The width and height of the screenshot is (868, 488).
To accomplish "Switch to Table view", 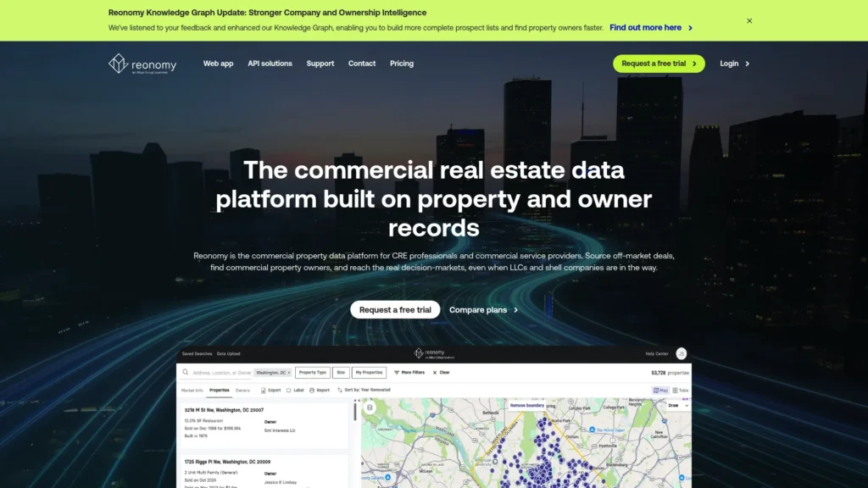I will (681, 391).
